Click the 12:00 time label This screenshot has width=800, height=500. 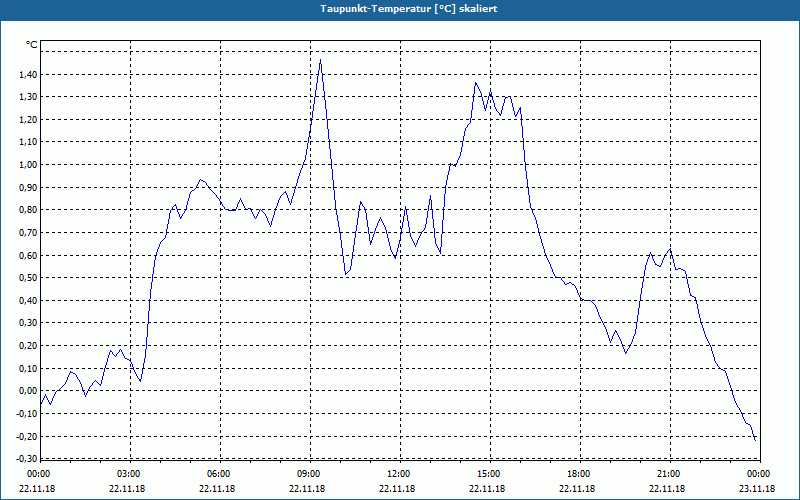tap(399, 474)
